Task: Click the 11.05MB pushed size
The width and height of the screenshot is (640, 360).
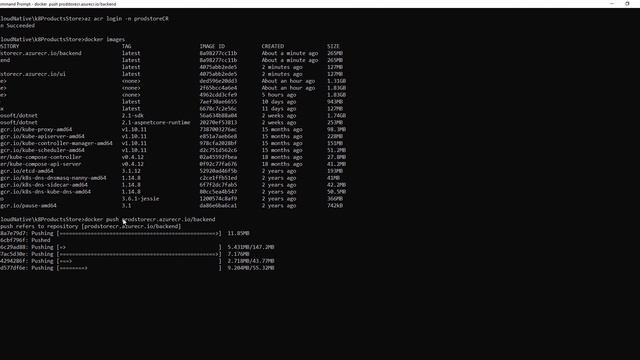Action: (238, 233)
